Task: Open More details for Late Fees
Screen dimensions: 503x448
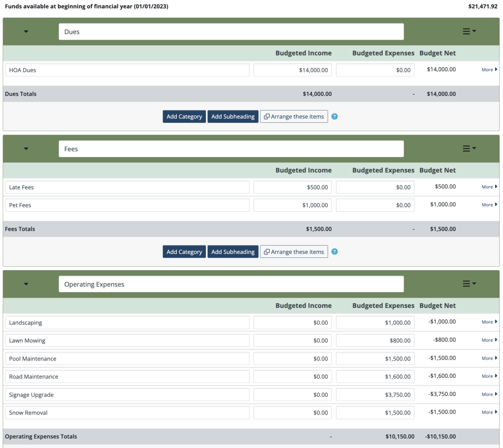Action: pyautogui.click(x=488, y=187)
